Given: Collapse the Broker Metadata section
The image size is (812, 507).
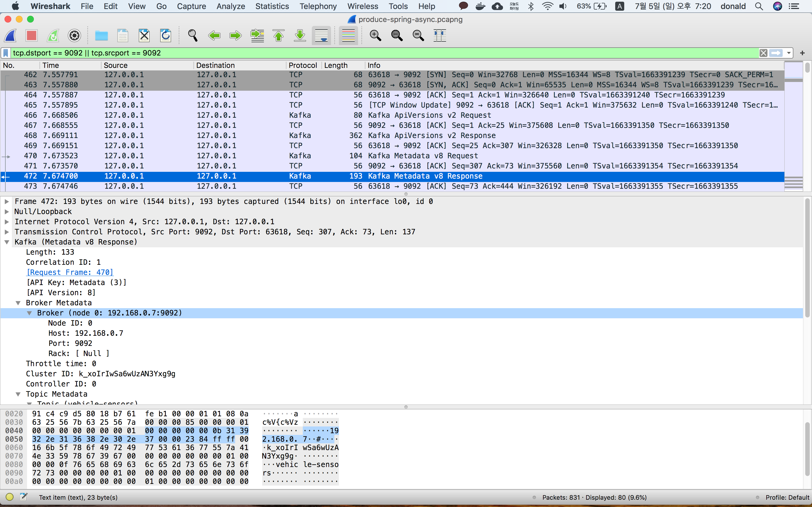Looking at the screenshot, I should tap(18, 303).
